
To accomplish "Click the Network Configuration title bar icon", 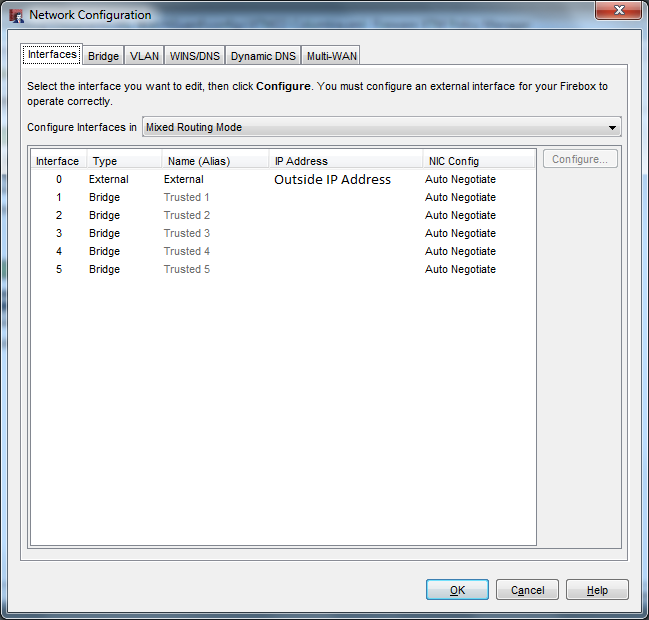I will (x=16, y=15).
